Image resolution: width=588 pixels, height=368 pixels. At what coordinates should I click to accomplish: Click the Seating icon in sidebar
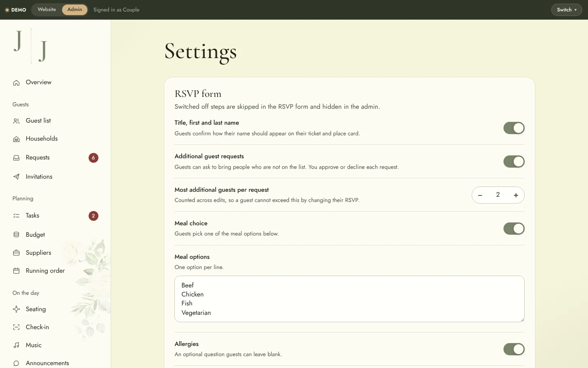[16, 310]
